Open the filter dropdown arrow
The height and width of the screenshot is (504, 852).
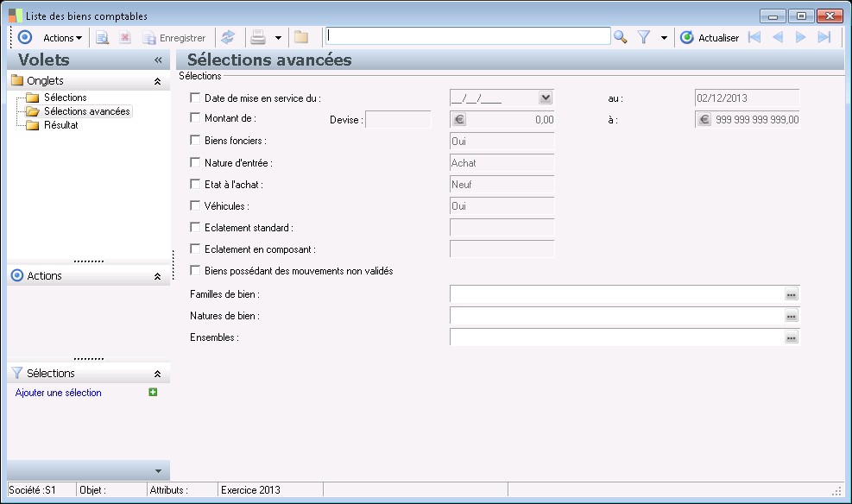tap(664, 38)
